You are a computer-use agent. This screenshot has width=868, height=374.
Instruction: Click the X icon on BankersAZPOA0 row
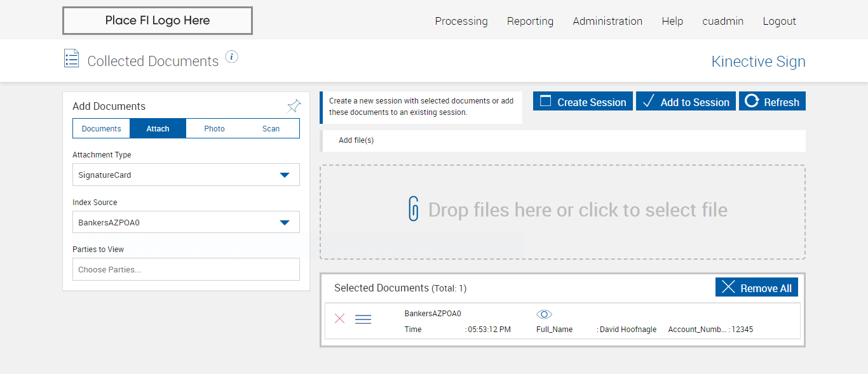pyautogui.click(x=340, y=319)
